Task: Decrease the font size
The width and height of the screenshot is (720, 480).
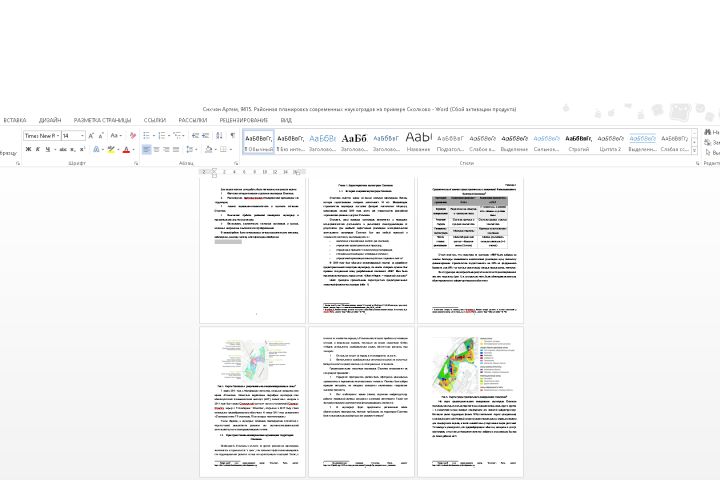Action: click(x=101, y=136)
